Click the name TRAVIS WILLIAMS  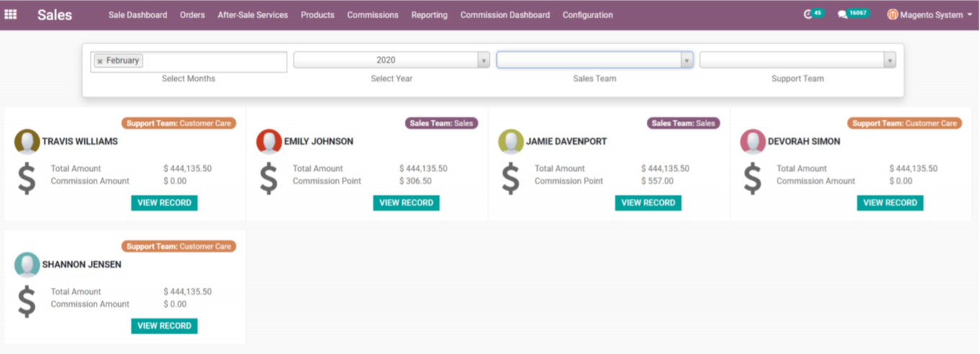click(80, 141)
